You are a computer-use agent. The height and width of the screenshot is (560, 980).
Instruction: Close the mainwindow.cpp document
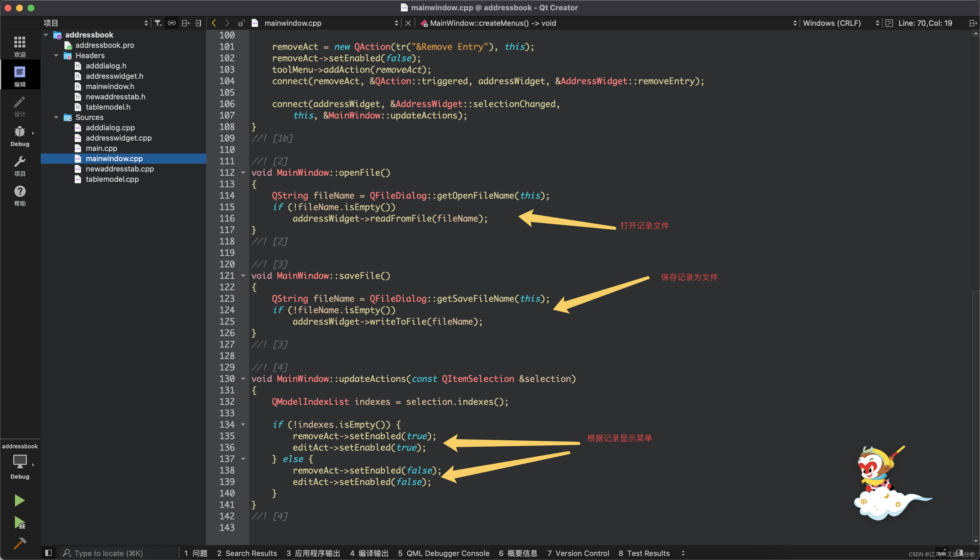tap(408, 23)
